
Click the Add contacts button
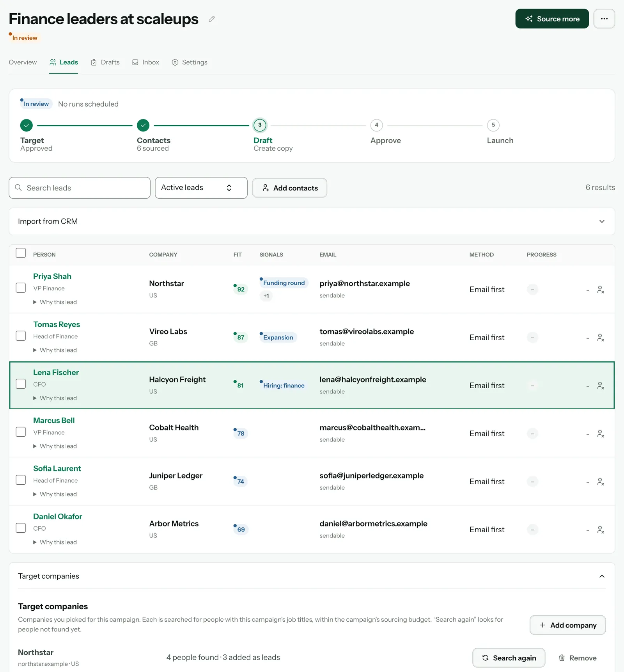(x=289, y=188)
